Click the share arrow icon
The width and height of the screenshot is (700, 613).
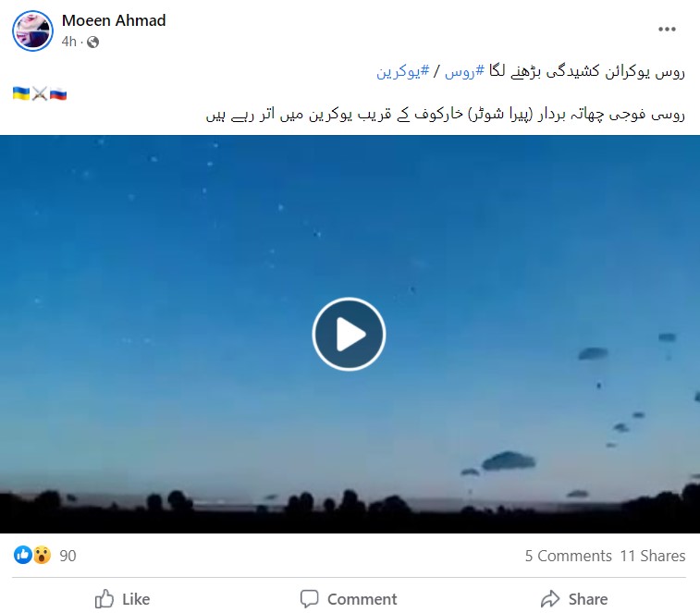550,599
